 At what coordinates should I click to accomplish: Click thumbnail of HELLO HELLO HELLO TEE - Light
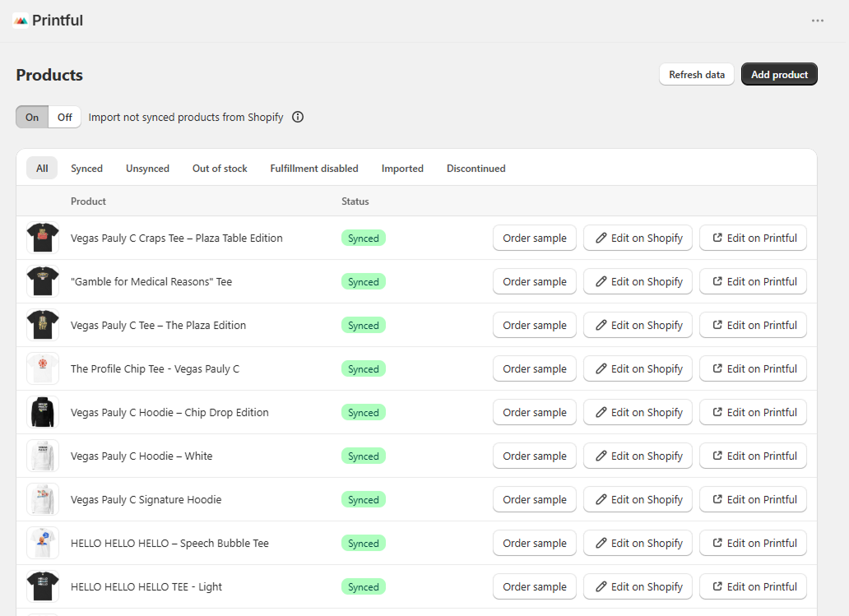[x=43, y=586]
